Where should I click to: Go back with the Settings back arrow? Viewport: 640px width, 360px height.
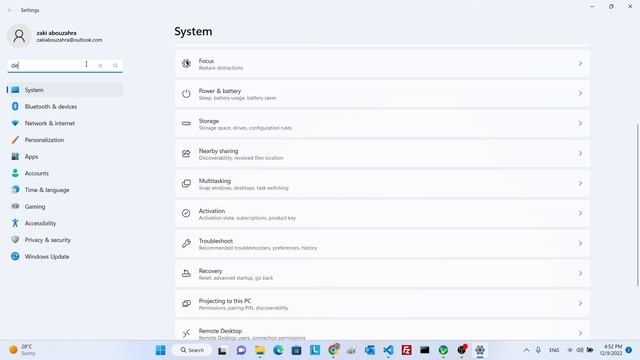click(x=10, y=10)
